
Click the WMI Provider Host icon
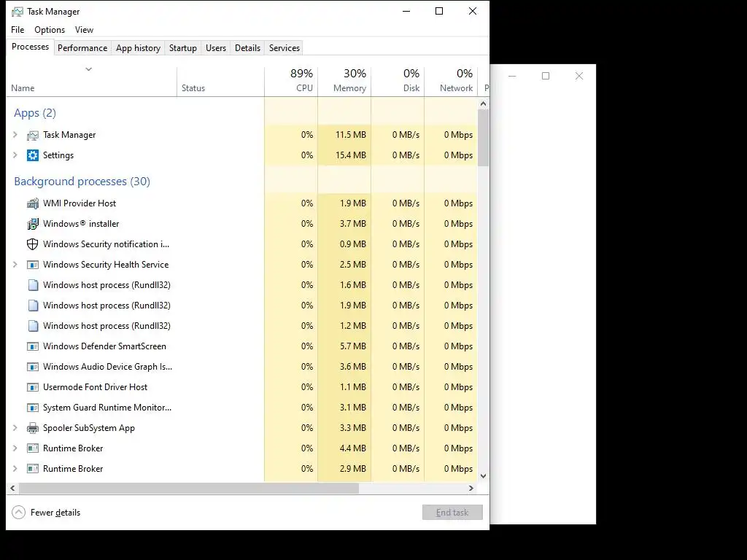pos(32,203)
